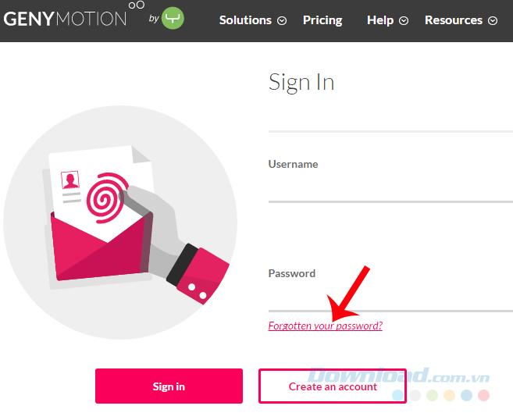This screenshot has width=513, height=420.
Task: Click the profile photo icon on the letter
Action: coord(71,181)
